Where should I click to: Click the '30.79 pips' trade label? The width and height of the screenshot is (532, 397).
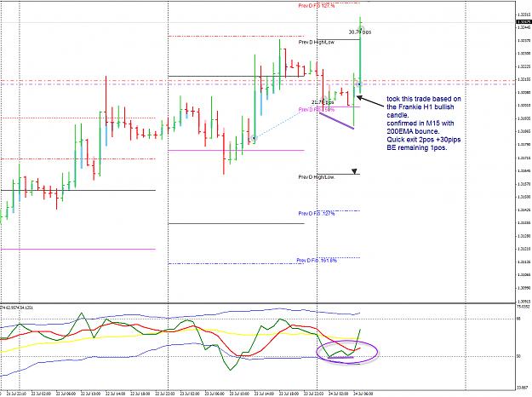tap(360, 32)
